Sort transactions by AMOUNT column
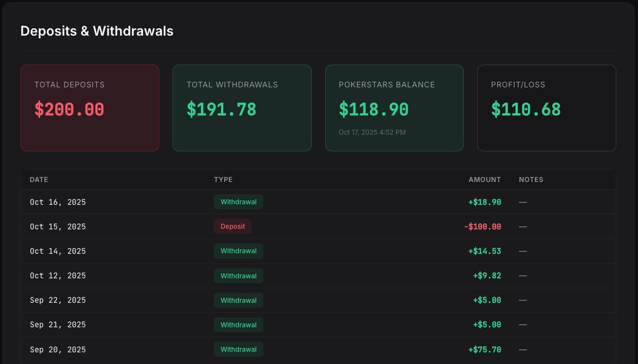Screen dimensions: 638x364 pyautogui.click(x=484, y=179)
